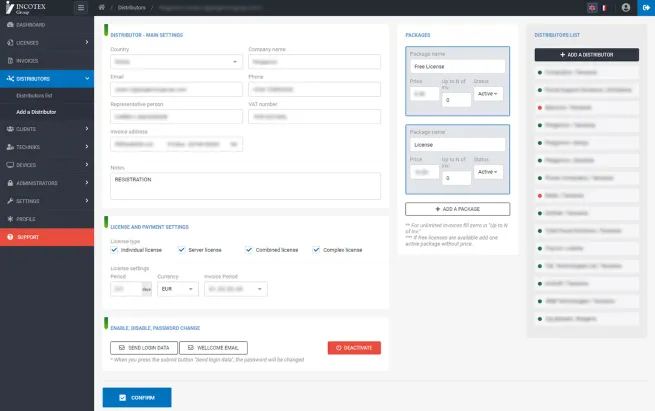This screenshot has height=411, width=655.
Task: Open Invoices in the sidebar
Action: 47,61
